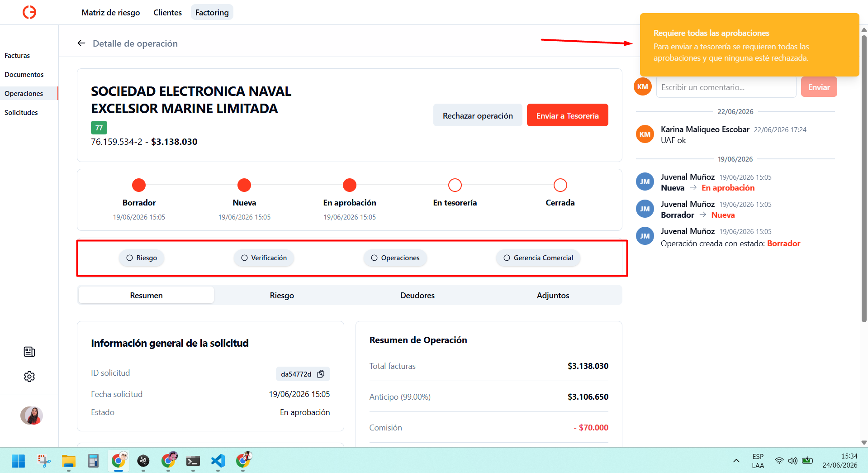Click the Enviar comment button

click(819, 87)
